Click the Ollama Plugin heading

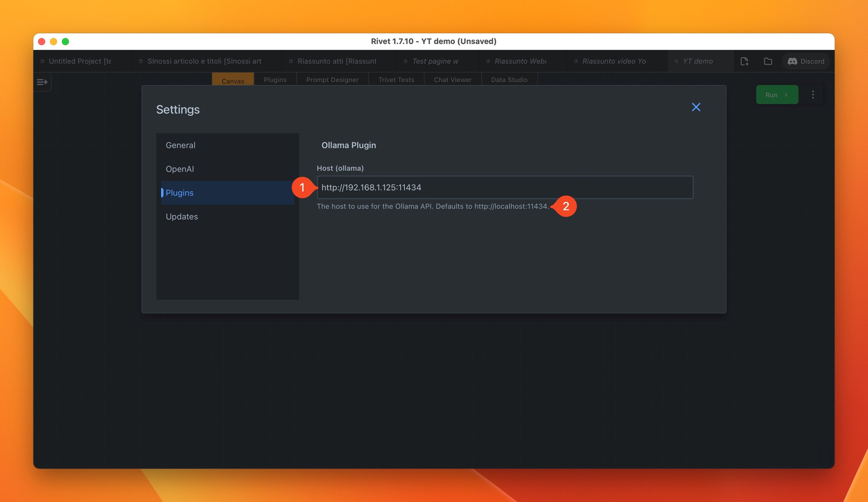click(x=349, y=145)
